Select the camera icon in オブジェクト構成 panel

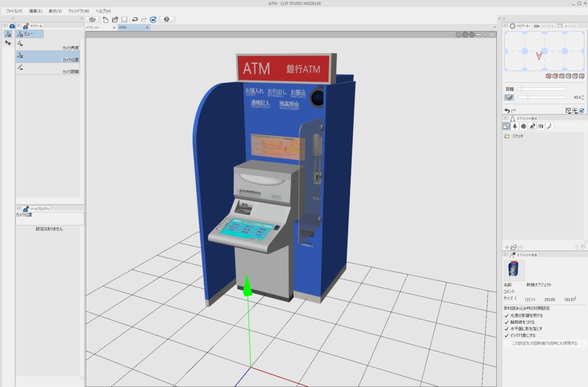[539, 126]
